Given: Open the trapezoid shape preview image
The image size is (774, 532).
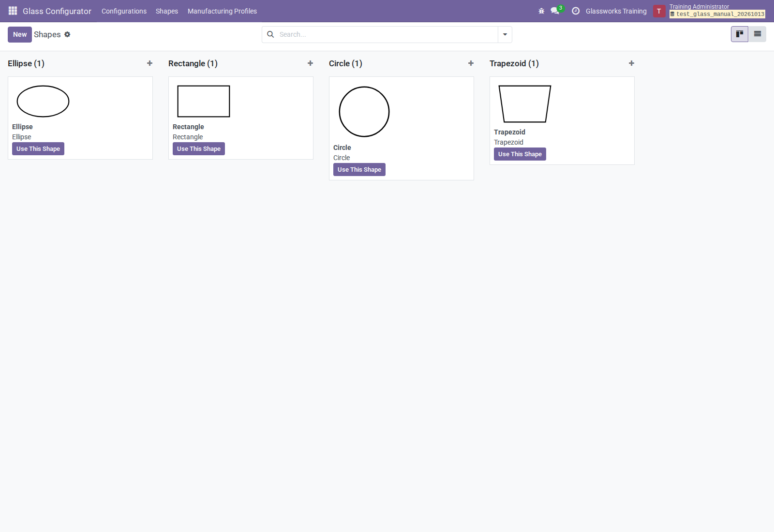Looking at the screenshot, I should pyautogui.click(x=525, y=104).
